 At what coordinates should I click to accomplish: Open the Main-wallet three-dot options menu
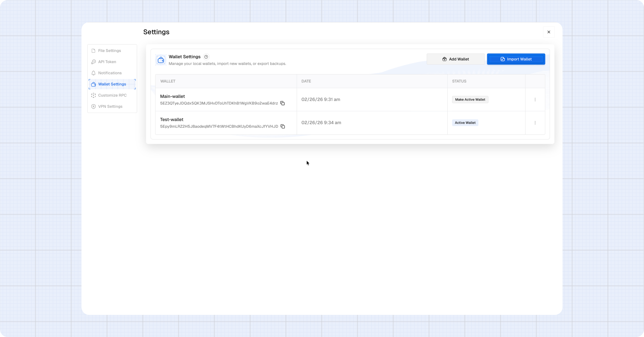point(535,99)
